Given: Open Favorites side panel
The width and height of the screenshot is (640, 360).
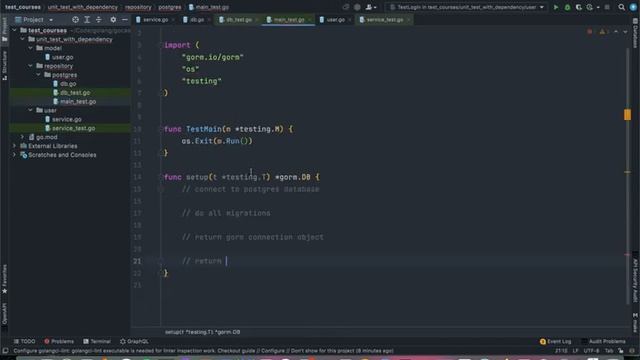Looking at the screenshot, I should [x=4, y=279].
